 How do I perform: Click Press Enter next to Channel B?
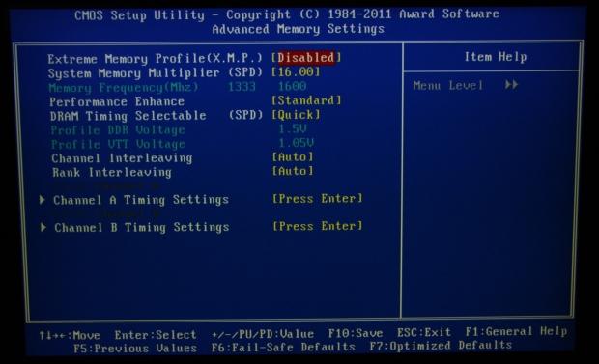pos(318,226)
